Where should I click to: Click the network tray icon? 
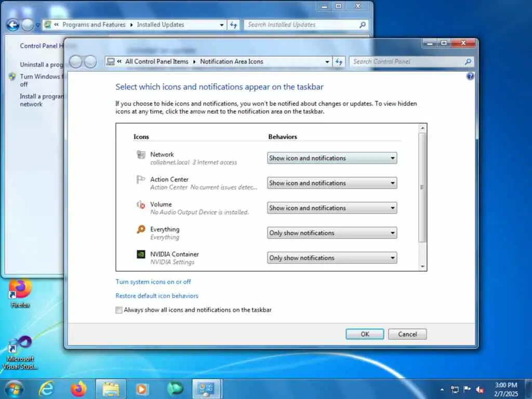click(x=455, y=390)
